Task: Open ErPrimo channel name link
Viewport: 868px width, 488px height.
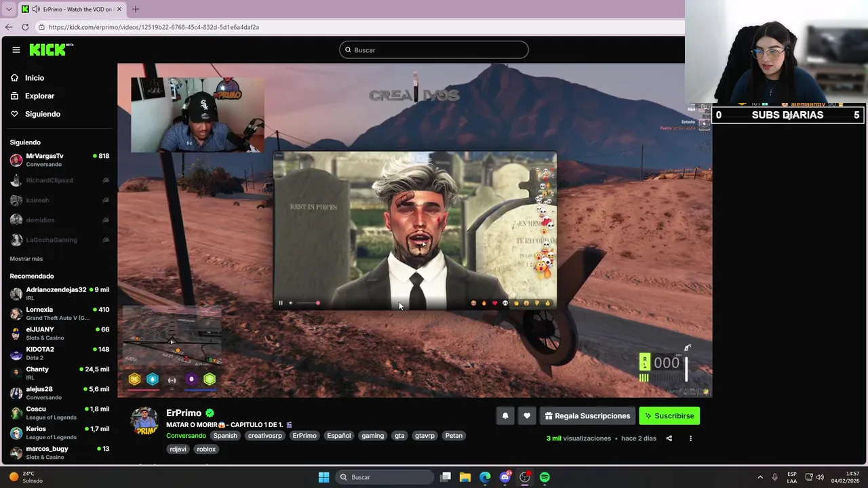Action: (x=184, y=413)
